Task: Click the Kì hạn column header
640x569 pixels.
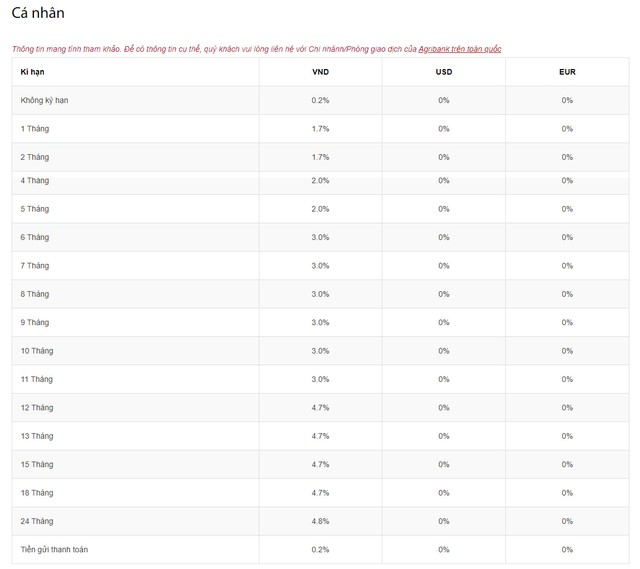Action: click(32, 72)
